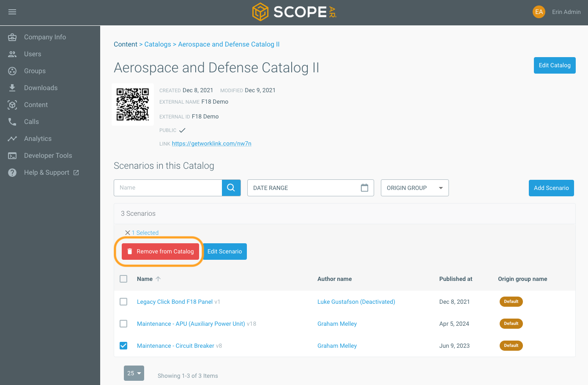Click author Luke Gustafson (Deactivated)
Screen dimensions: 588x385
click(x=356, y=302)
